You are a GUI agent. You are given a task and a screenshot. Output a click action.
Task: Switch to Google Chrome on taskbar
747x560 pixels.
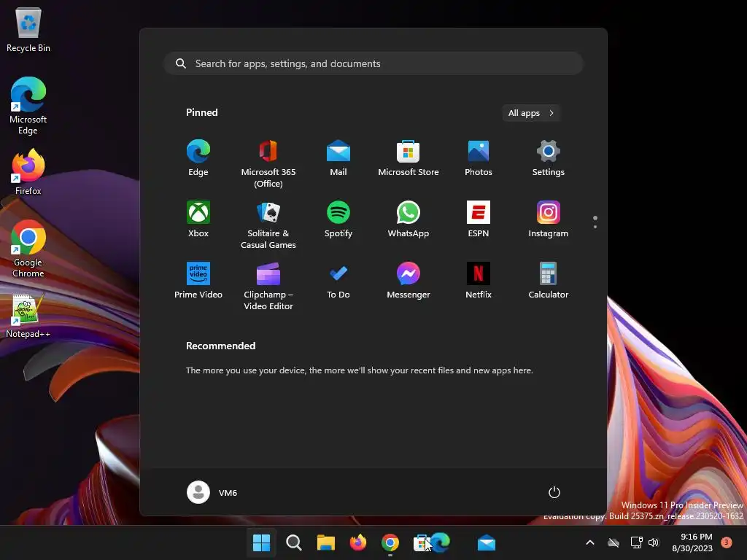click(390, 542)
